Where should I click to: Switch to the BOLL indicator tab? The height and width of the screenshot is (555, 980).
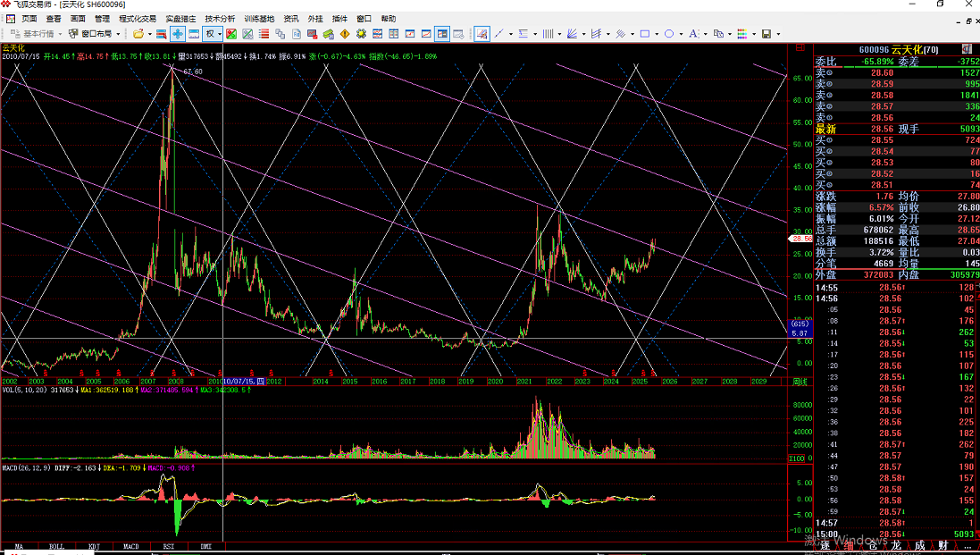pyautogui.click(x=56, y=546)
